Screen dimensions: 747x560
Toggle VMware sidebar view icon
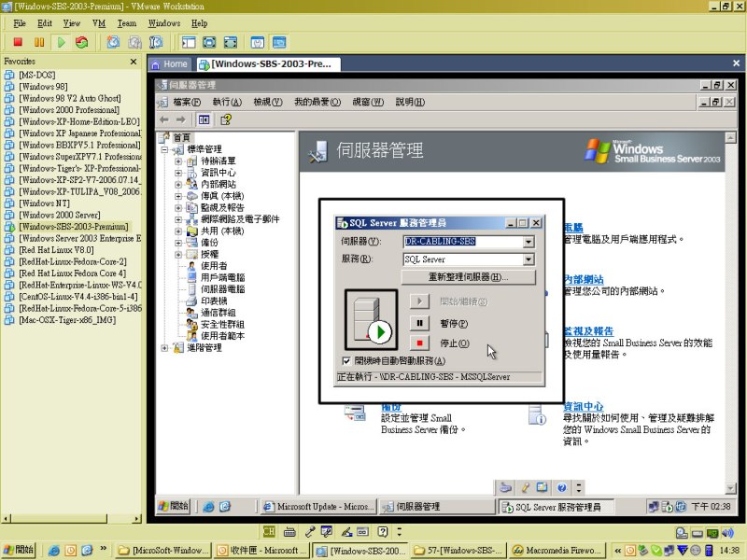pos(189,42)
